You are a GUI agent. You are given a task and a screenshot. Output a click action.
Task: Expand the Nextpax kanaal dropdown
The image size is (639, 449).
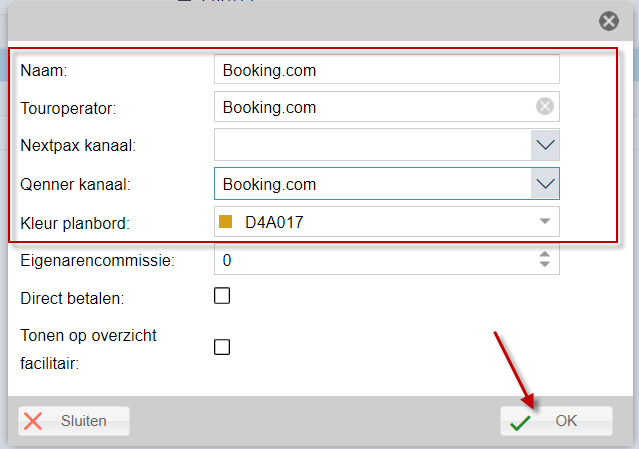click(x=545, y=145)
